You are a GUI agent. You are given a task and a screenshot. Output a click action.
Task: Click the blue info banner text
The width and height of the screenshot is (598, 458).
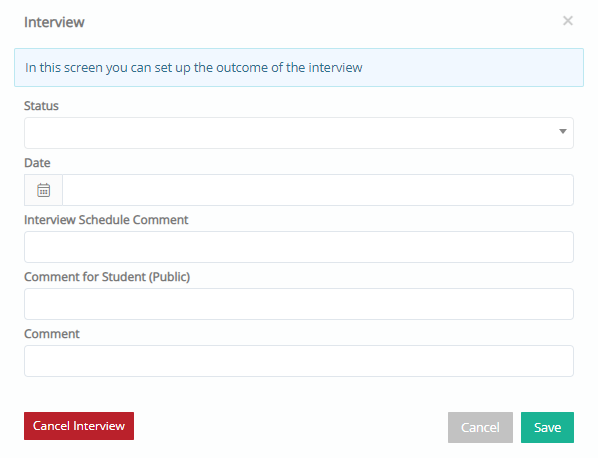194,67
